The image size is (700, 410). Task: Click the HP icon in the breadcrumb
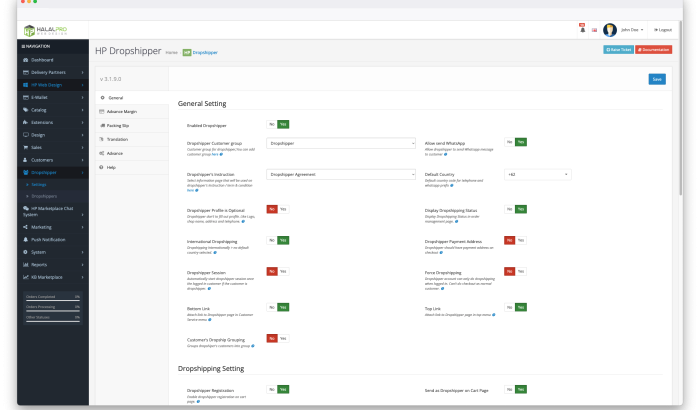pos(187,53)
